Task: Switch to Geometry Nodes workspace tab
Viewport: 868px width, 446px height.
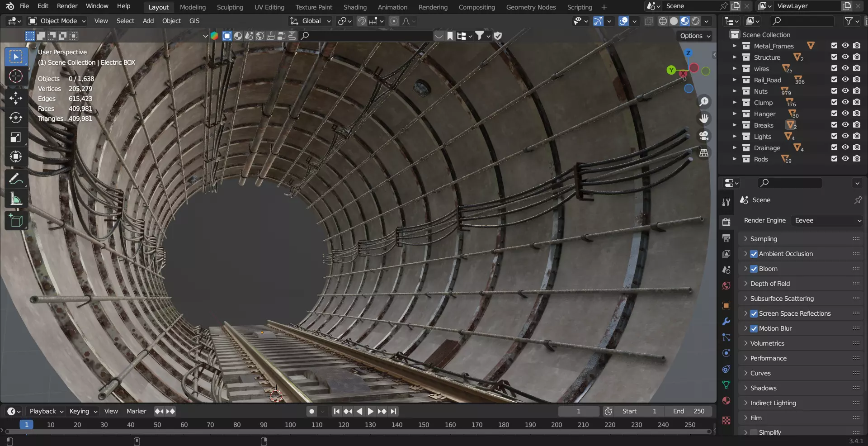Action: coord(531,7)
